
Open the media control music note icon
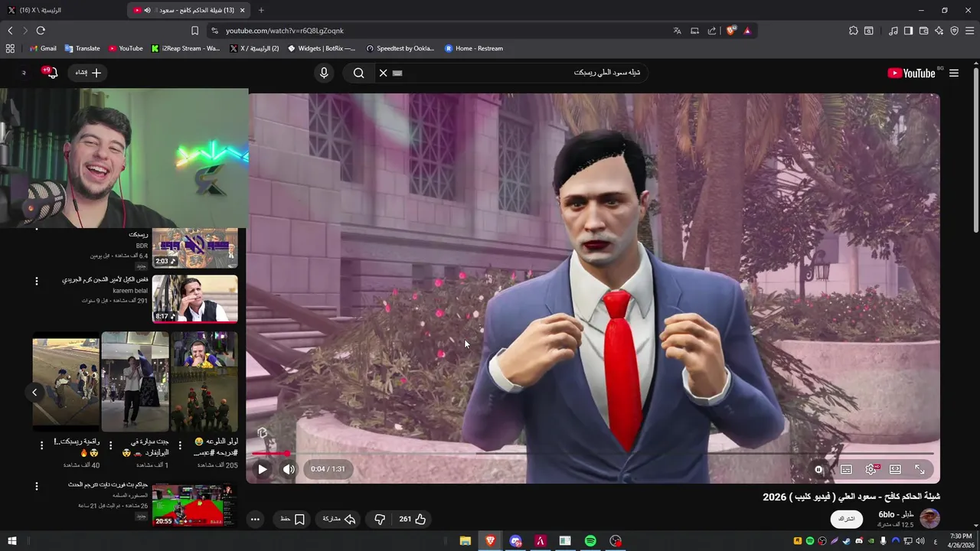pos(893,31)
